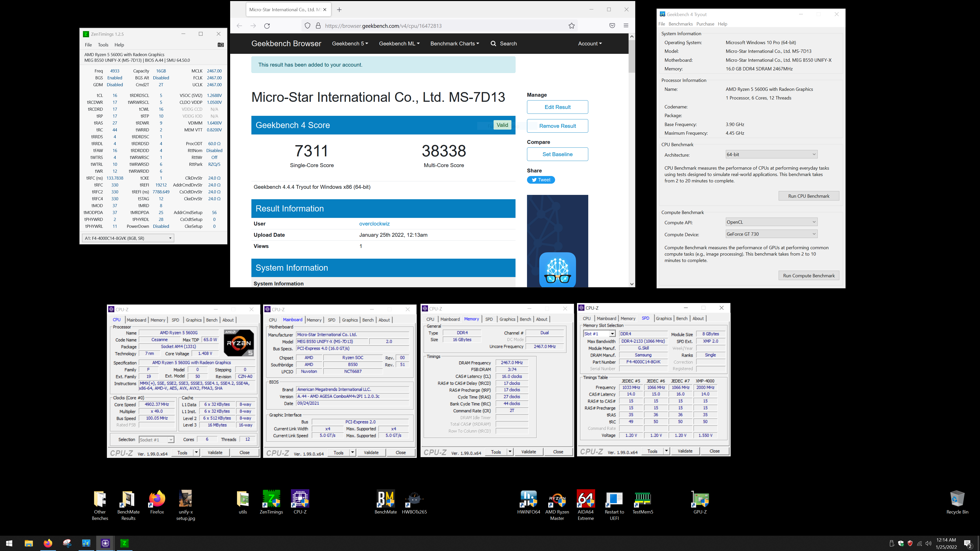Launch HWBOTx265 desktop shortcut
980x551 pixels.
click(414, 502)
